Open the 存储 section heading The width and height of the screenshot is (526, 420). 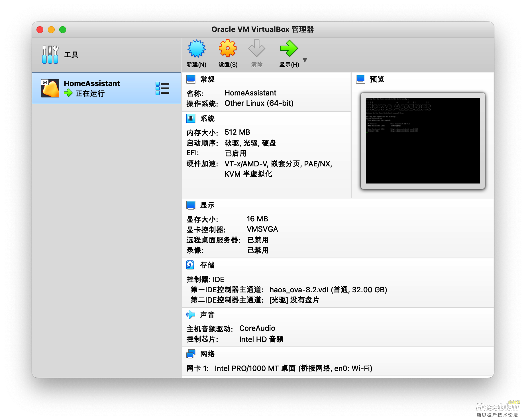click(207, 265)
